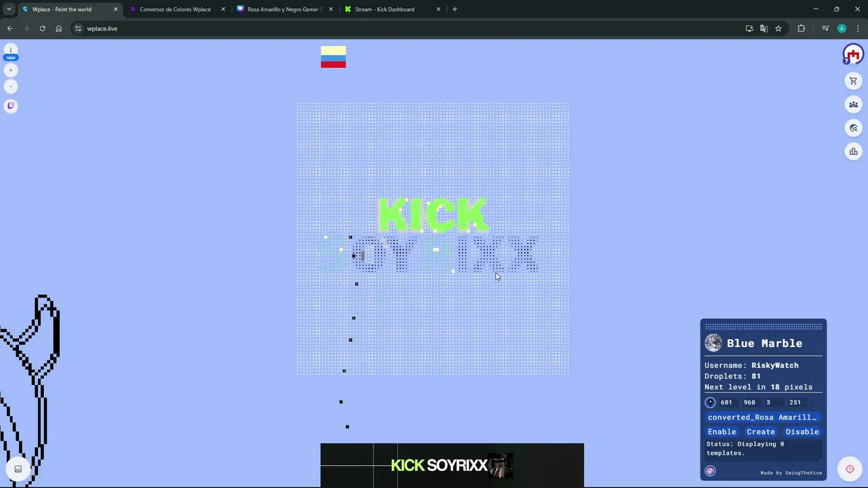Click the 601 tile X coordinate field
The image size is (868, 488).
[x=727, y=402]
